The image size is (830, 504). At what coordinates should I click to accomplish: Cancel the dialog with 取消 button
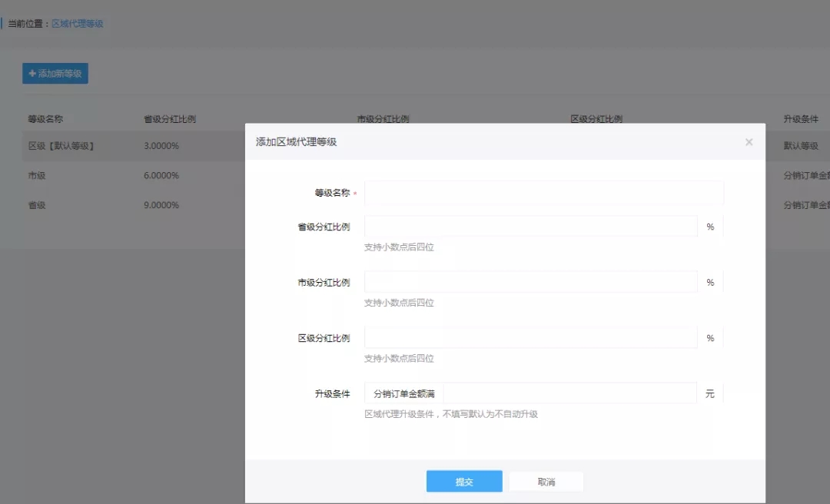(x=546, y=482)
